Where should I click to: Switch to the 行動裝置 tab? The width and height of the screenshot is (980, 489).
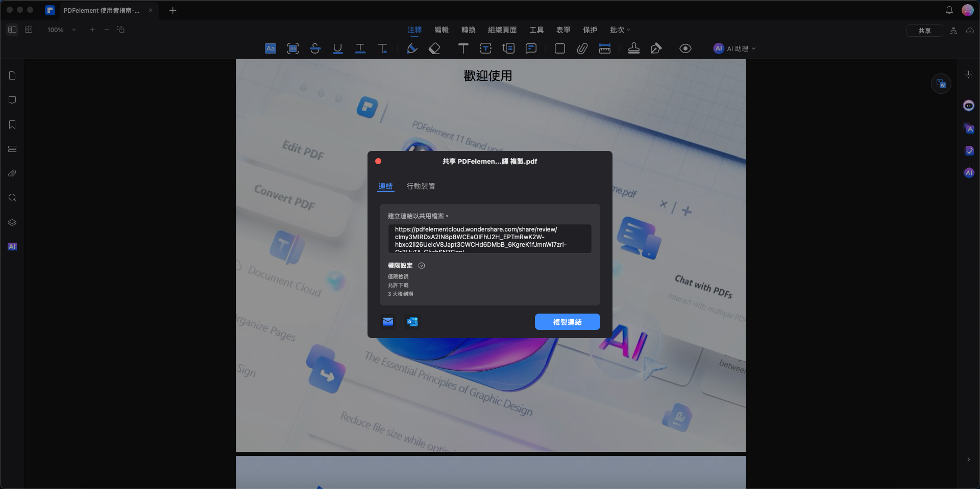[x=421, y=187]
